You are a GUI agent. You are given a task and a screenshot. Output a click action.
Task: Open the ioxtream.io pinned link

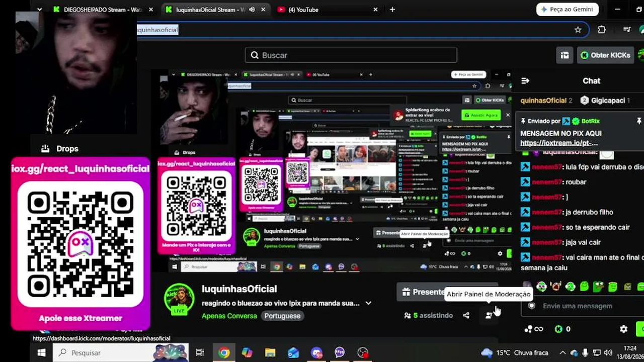(559, 143)
